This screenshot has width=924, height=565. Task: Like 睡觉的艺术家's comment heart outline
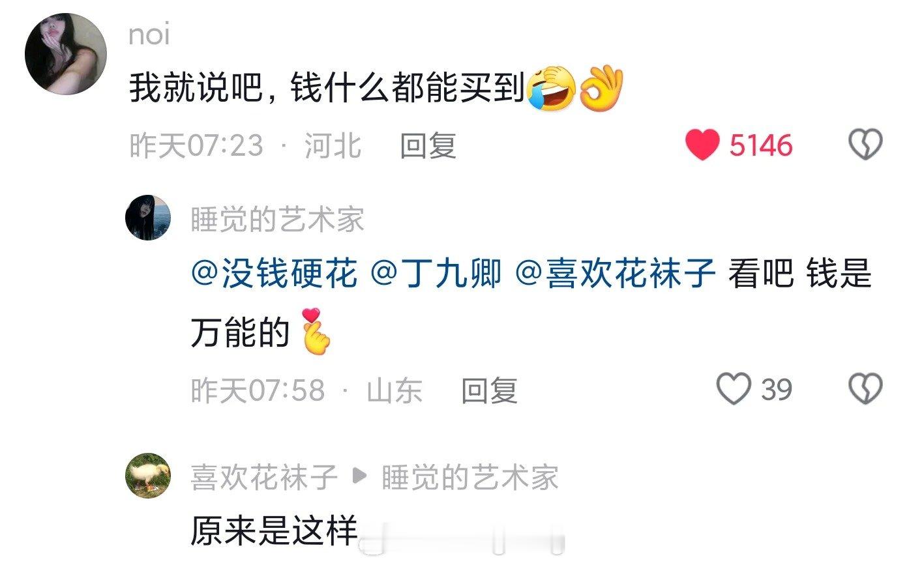[734, 389]
